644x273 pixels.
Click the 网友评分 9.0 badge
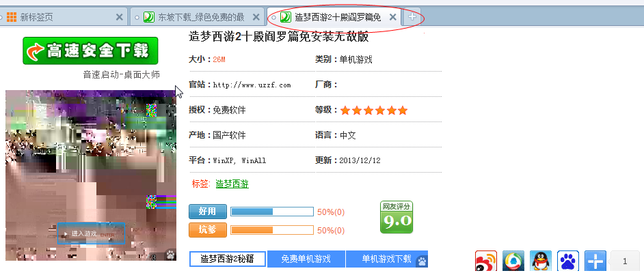[397, 217]
